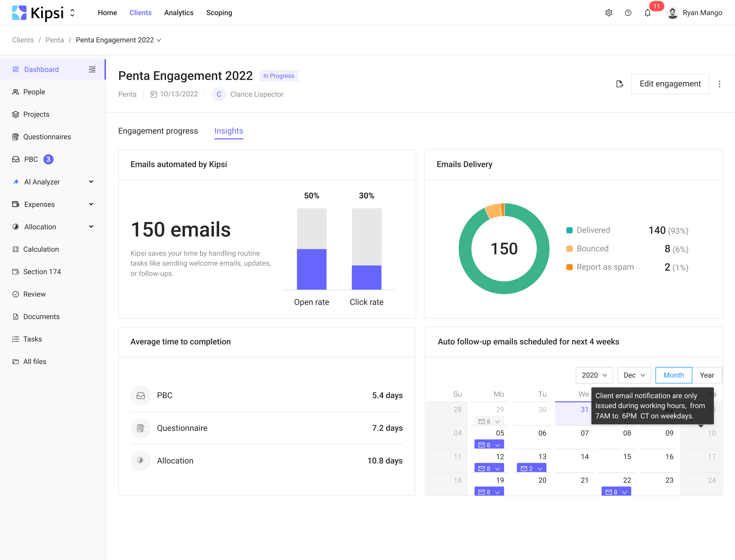The image size is (735, 560).
Task: Click the help question mark icon
Action: pyautogui.click(x=628, y=13)
